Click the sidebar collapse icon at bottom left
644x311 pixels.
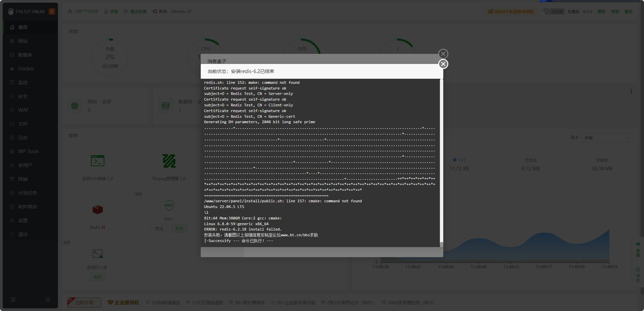pyautogui.click(x=13, y=300)
